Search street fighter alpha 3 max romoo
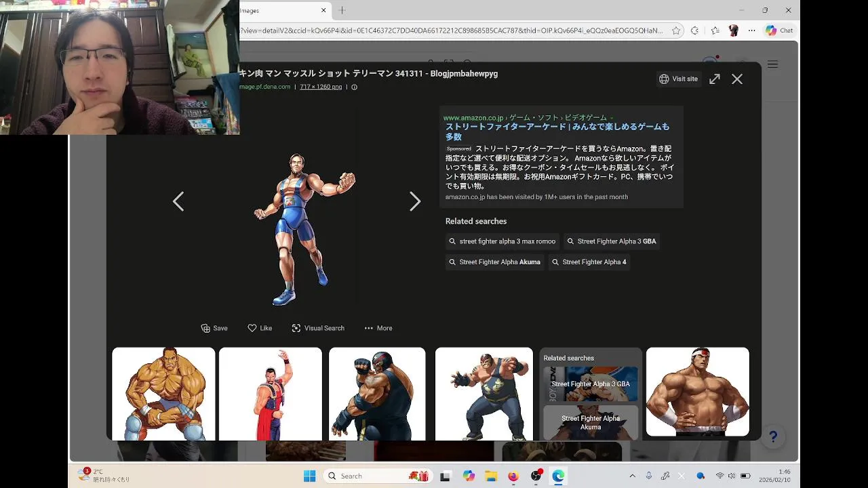 tap(502, 241)
